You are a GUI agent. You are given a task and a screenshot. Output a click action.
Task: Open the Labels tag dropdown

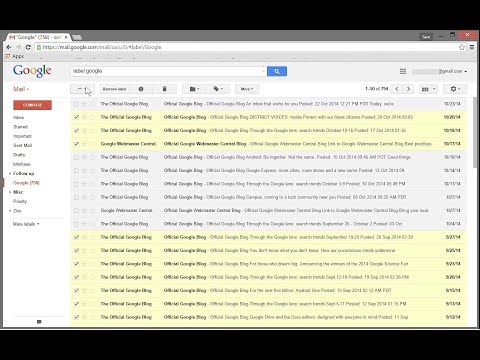[x=218, y=89]
